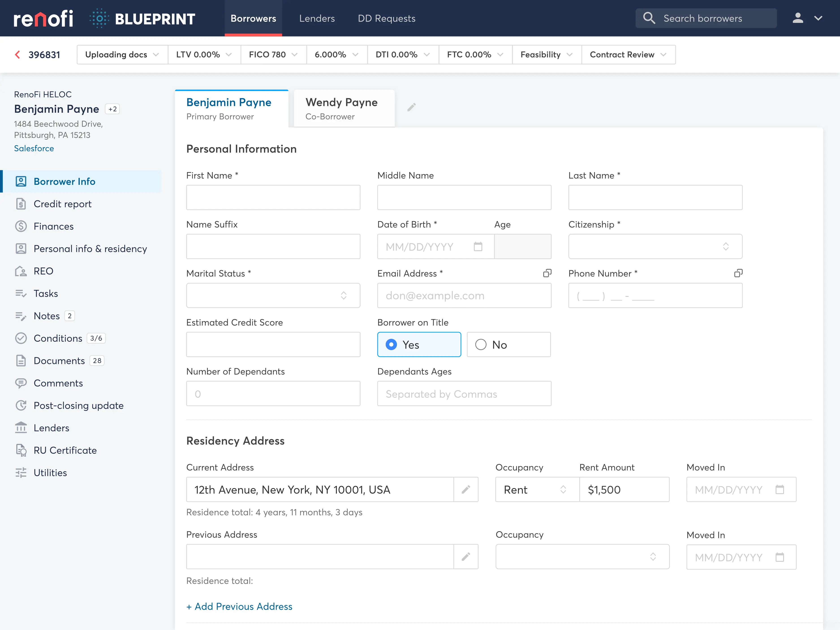Click the search magnifier icon
This screenshot has height=630, width=840.
click(x=649, y=18)
